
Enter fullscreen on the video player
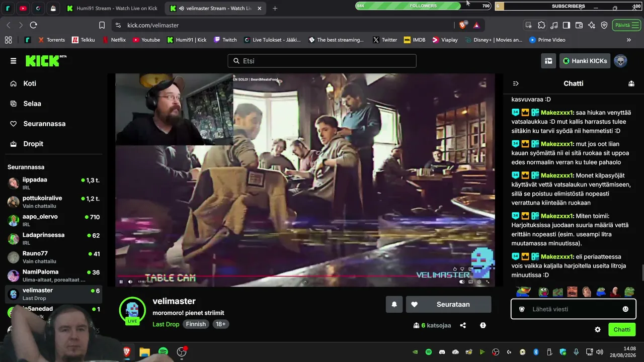pyautogui.click(x=488, y=282)
